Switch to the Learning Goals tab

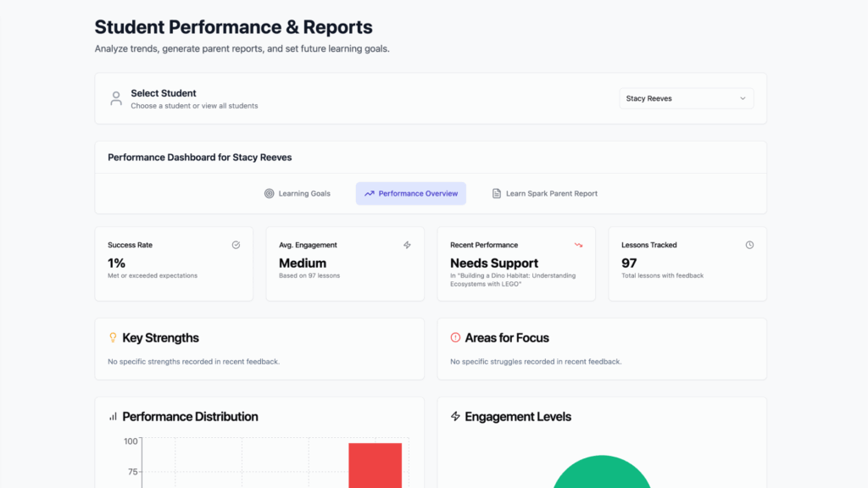pyautogui.click(x=298, y=194)
